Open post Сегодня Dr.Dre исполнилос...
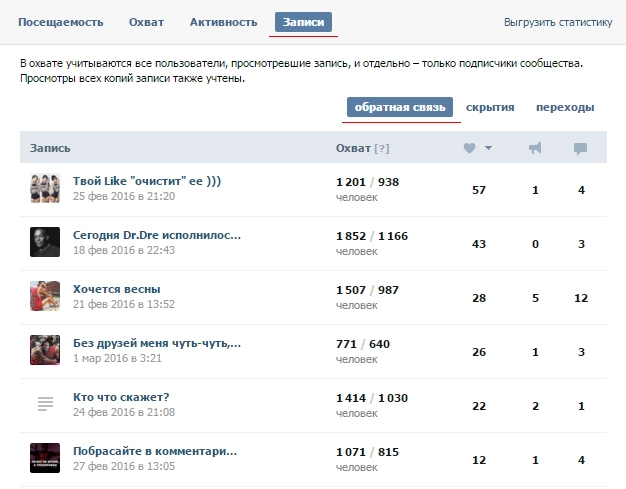Image resolution: width=626 pixels, height=489 pixels. click(157, 235)
